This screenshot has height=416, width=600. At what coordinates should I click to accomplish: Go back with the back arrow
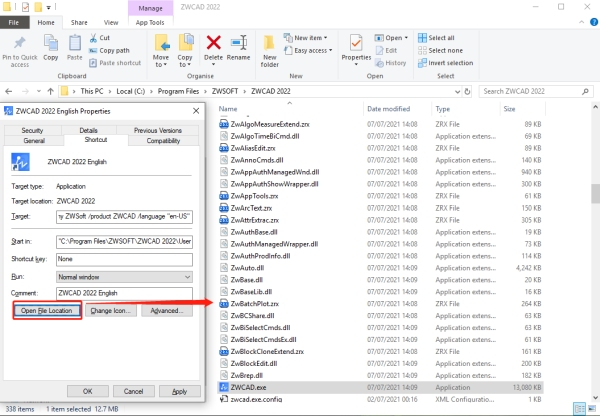coord(9,91)
